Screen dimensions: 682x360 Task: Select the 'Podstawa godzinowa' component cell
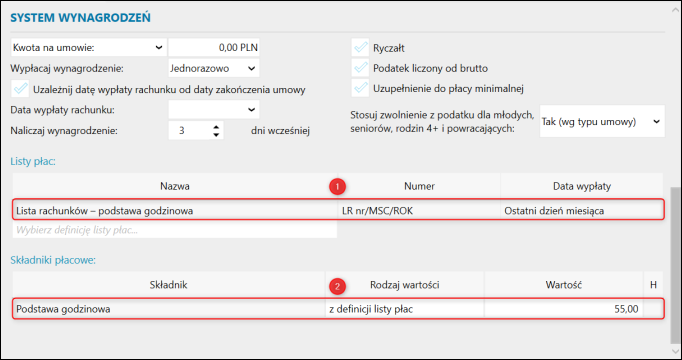pos(169,310)
